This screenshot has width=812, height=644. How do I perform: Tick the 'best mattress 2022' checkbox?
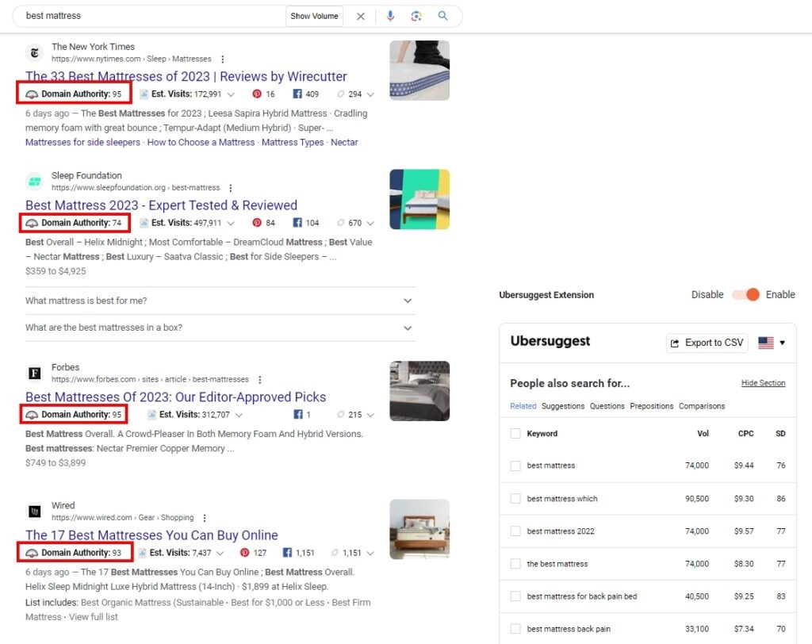(515, 531)
